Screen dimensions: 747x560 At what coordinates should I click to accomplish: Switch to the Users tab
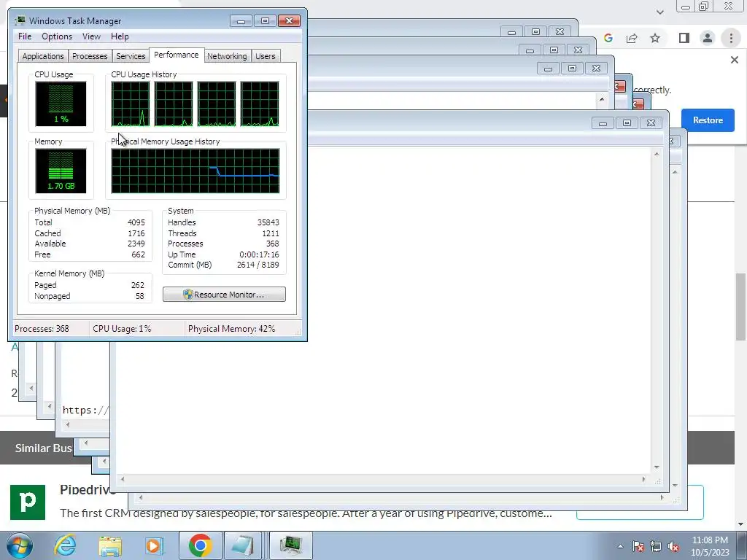[266, 56]
